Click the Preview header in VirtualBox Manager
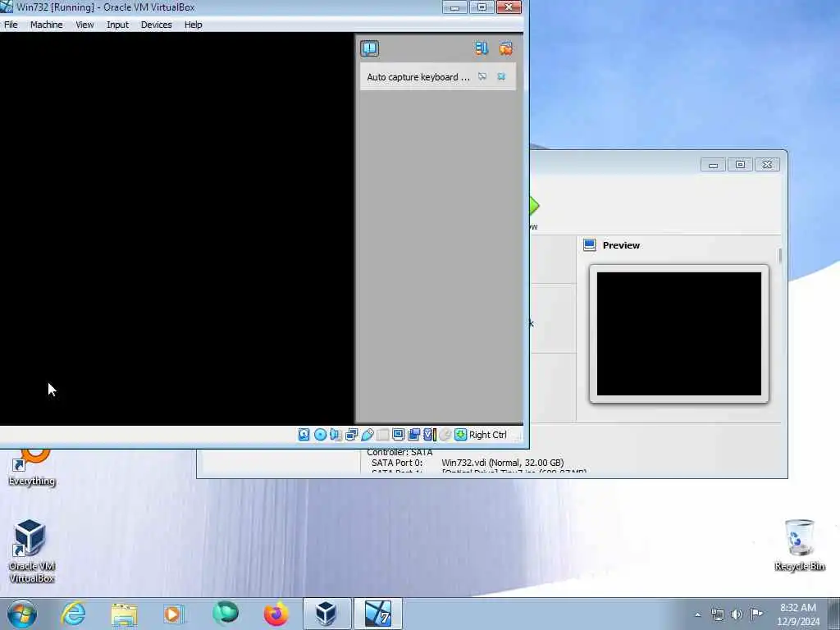 click(x=621, y=245)
